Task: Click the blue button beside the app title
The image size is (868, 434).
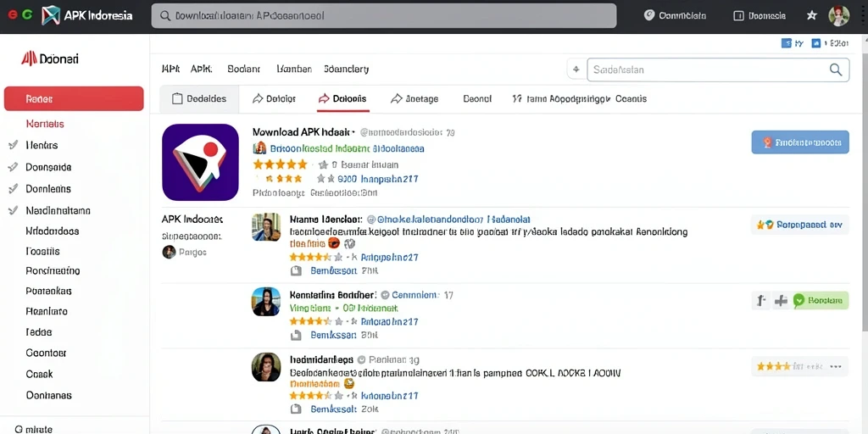Action: click(800, 142)
